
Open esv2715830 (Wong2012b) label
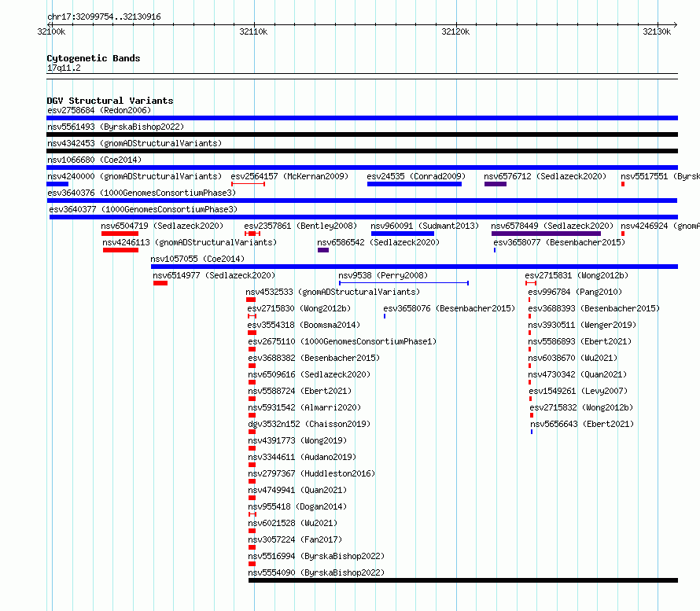click(299, 308)
